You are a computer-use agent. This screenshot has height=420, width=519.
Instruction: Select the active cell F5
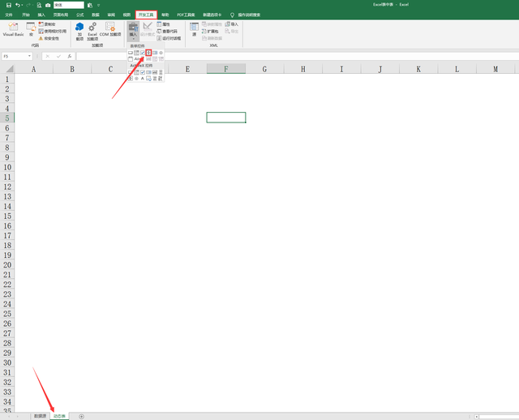tap(226, 118)
